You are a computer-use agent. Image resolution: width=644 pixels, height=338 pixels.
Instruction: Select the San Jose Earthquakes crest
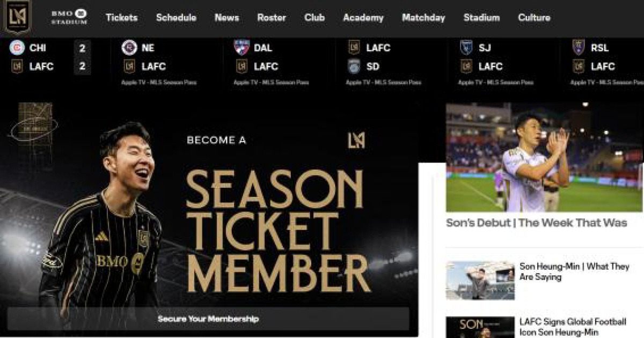click(x=466, y=48)
